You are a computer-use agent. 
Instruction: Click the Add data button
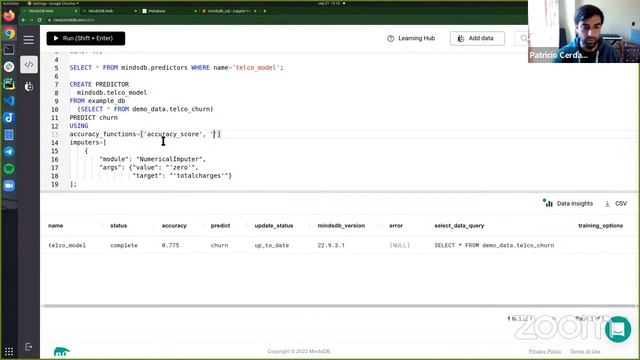477,38
